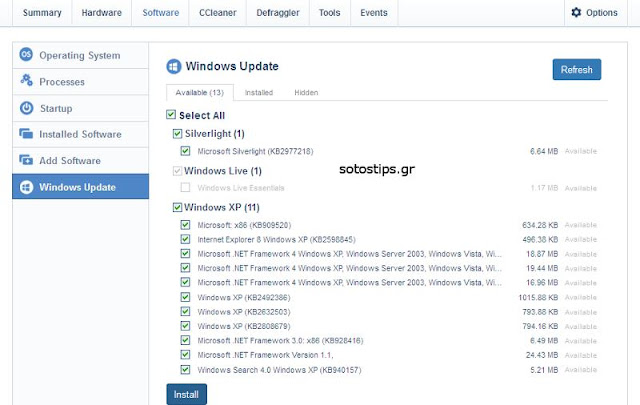The image size is (640, 405).
Task: Click the Refresh button
Action: [577, 69]
